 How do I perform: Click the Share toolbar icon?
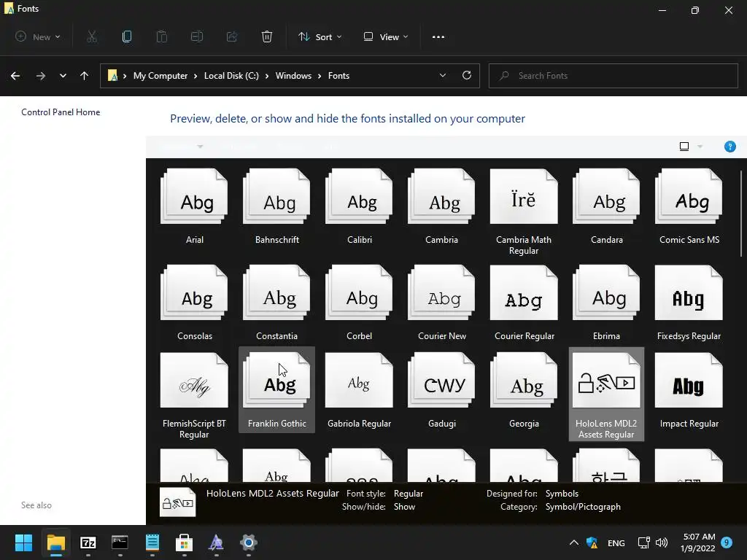click(x=232, y=36)
